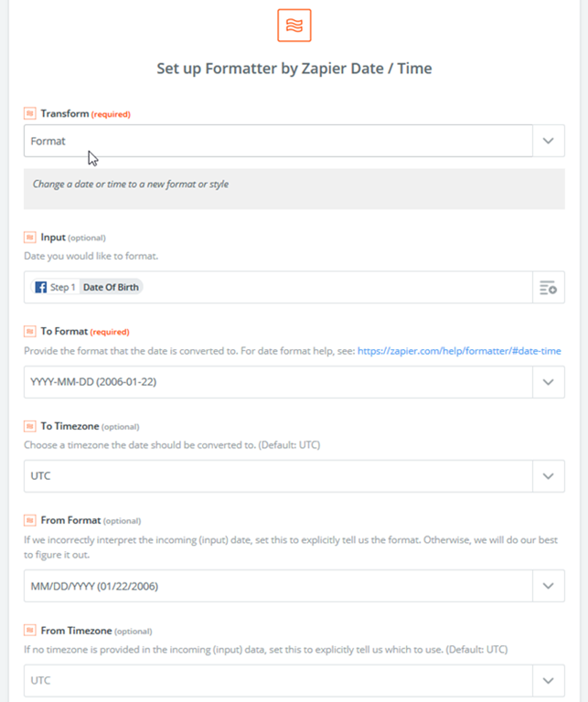Click the Formatter icon beside From Format label
The height and width of the screenshot is (702, 588).
(x=29, y=520)
